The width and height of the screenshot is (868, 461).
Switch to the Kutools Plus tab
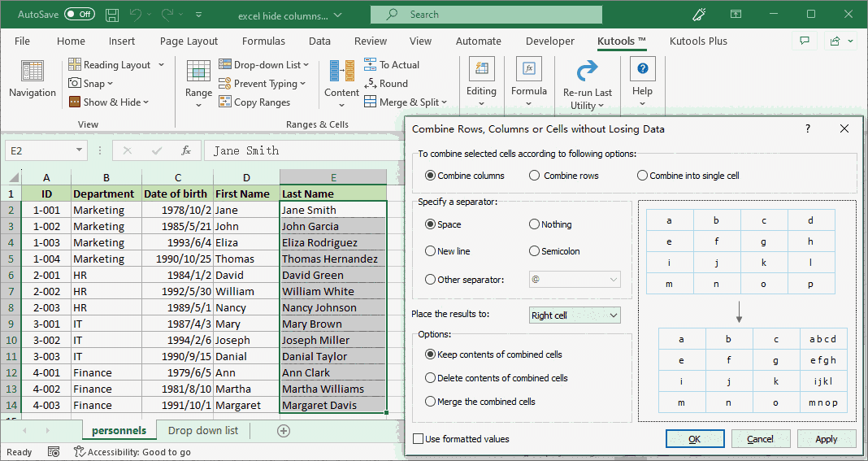(698, 41)
